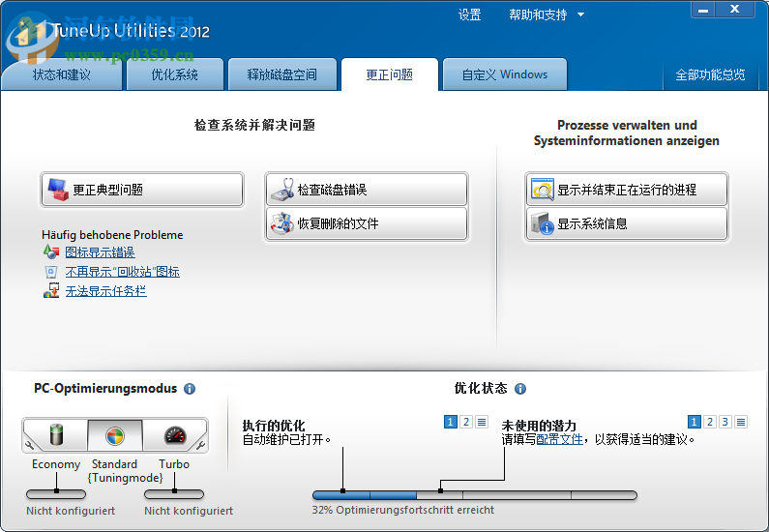
Task: Click the 显示系统信息 button
Action: point(626,223)
